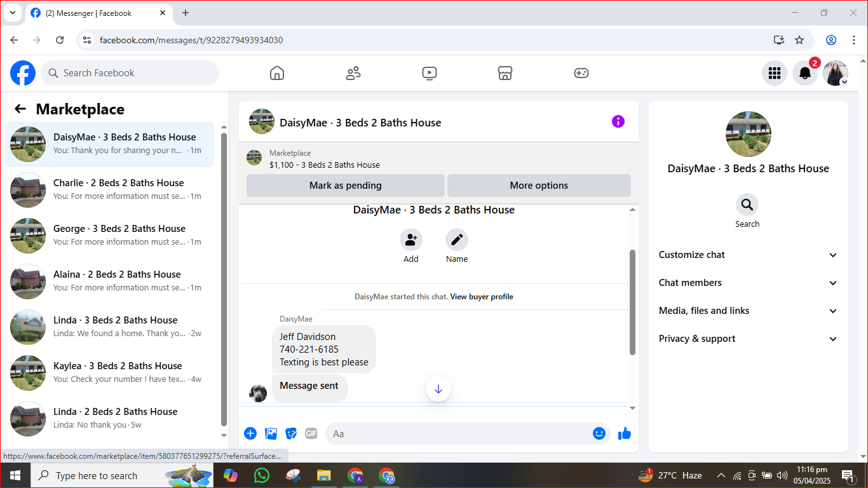Open the account profile picture menu

point(836,73)
